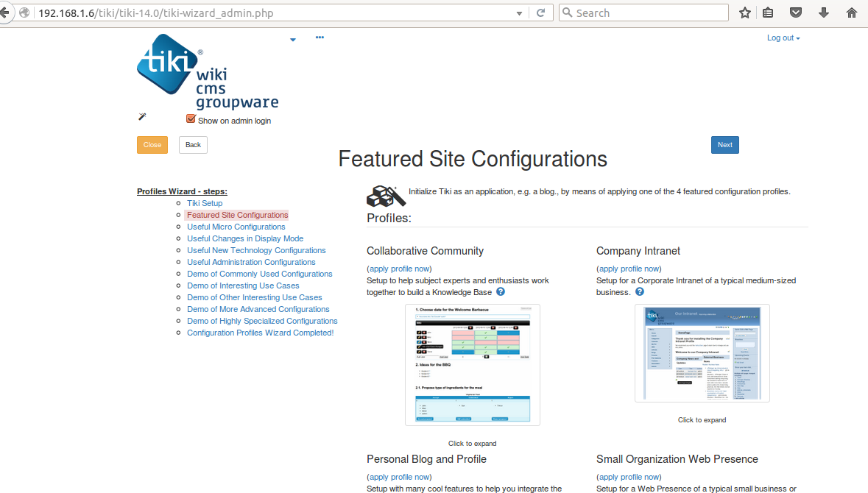
Task: Open Useful New Technology Configurations step
Action: (x=256, y=250)
